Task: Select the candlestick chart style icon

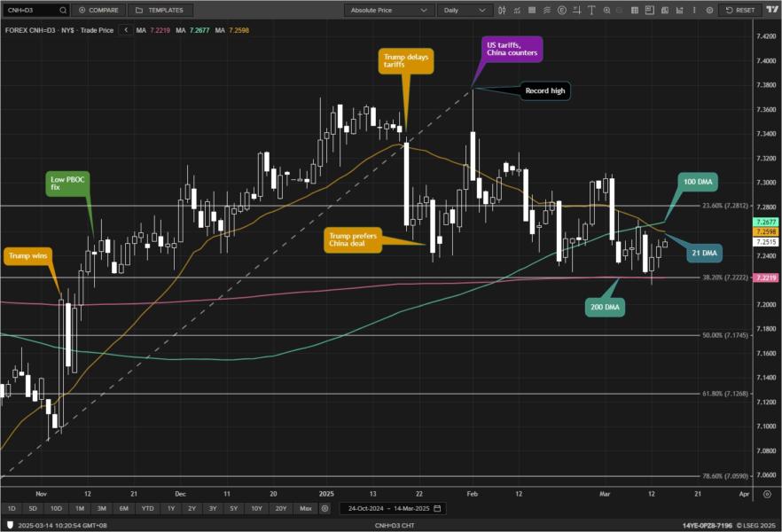Action: 501,11
